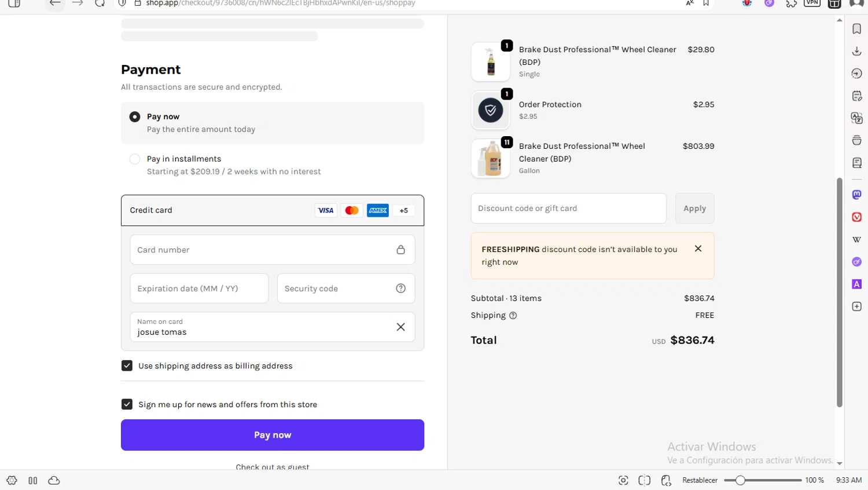Click the Apply discount button
868x490 pixels.
[694, 209]
